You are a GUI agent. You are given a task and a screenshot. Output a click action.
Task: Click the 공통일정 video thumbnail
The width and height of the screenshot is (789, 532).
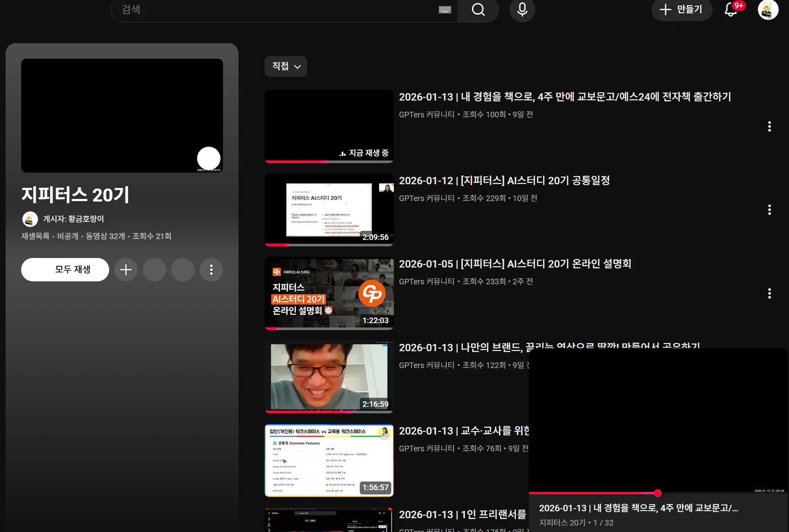tap(328, 210)
